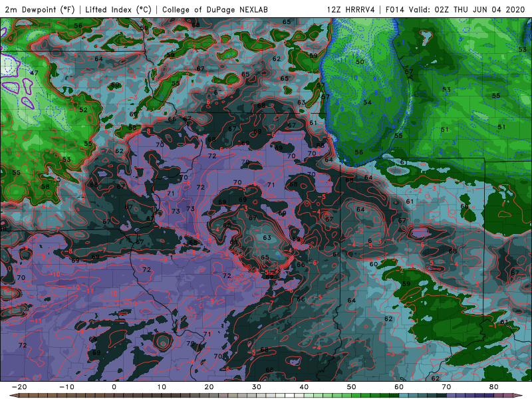Click the blue '12' lifted index contour label
532x399 pixels.
tap(355, 56)
